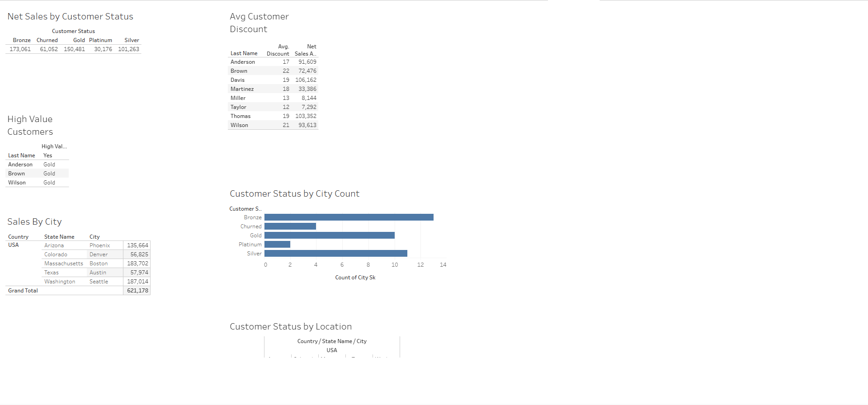868x405 pixels.
Task: Click the Gold bar in City Count chart
Action: (x=329, y=235)
